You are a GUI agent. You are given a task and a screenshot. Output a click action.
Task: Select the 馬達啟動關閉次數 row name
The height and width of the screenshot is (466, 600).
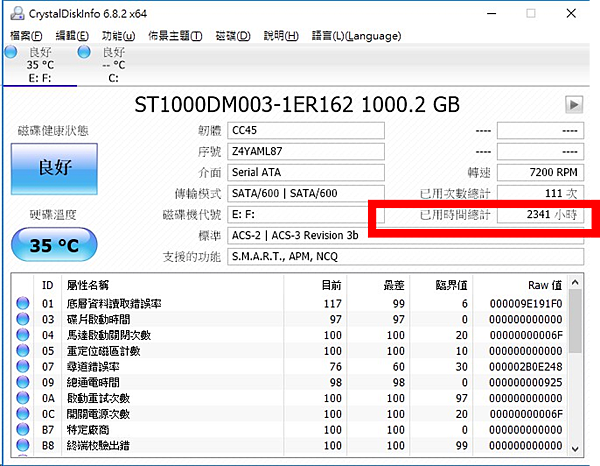coord(109,336)
